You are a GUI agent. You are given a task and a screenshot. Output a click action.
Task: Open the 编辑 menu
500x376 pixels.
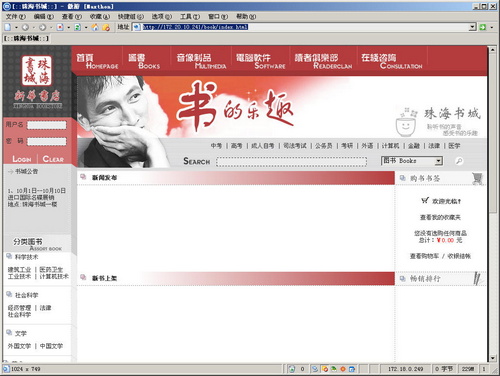point(43,16)
